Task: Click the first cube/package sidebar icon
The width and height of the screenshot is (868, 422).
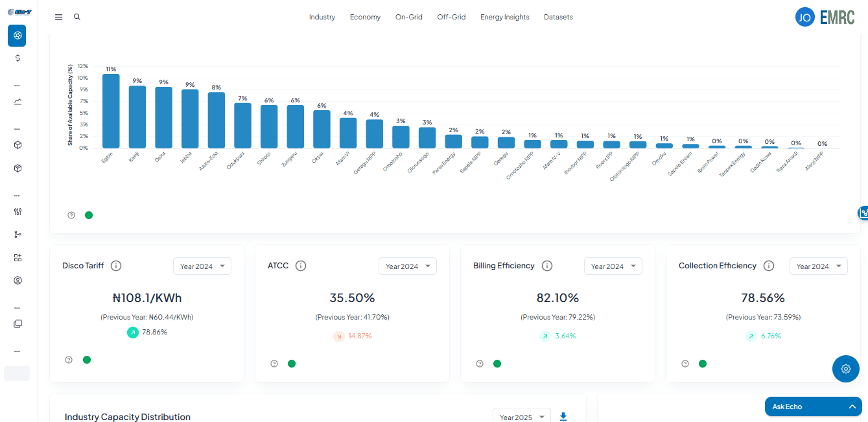Action: click(18, 145)
